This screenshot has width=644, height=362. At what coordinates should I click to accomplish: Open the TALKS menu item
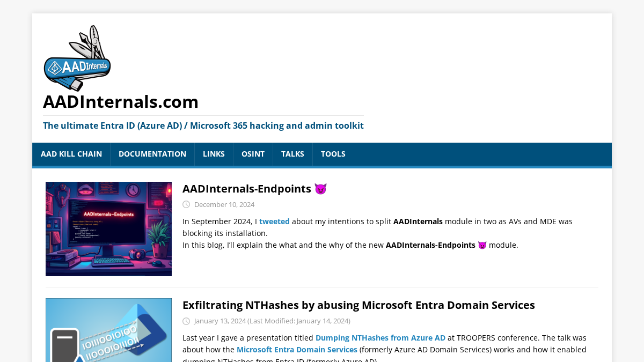[292, 154]
